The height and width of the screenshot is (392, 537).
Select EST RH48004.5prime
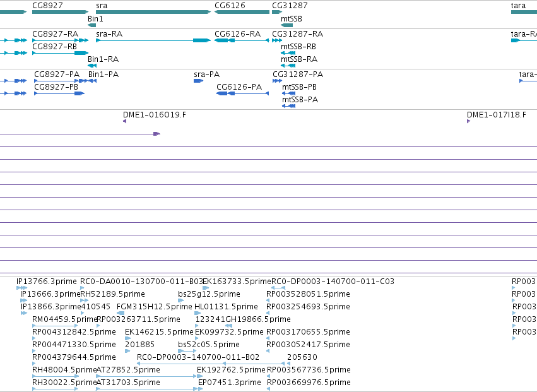56,377
